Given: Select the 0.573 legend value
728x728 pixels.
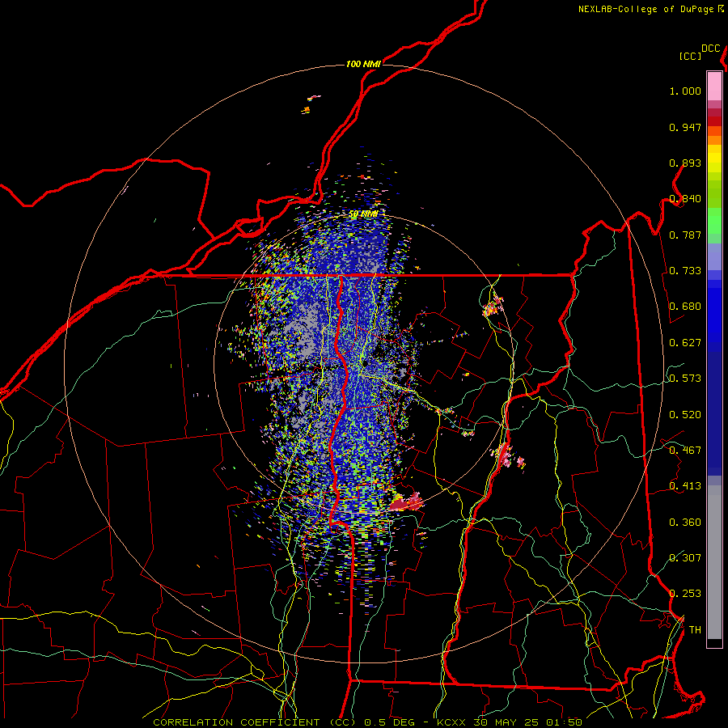Looking at the screenshot, I should [x=685, y=379].
